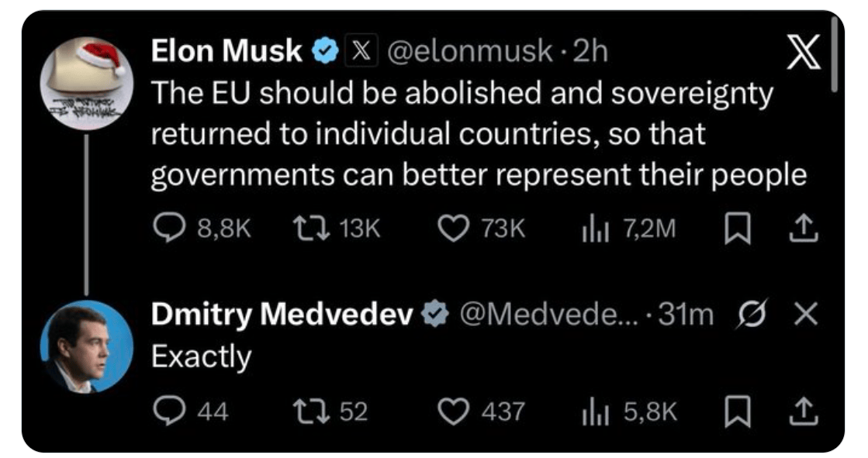
Task: Bookmark Elon Musk's post
Action: 734,228
